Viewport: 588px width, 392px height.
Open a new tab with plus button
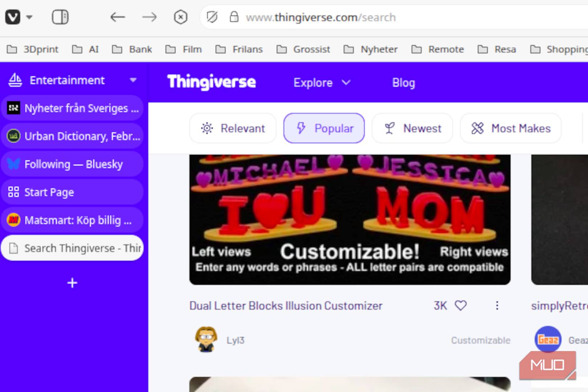[72, 283]
